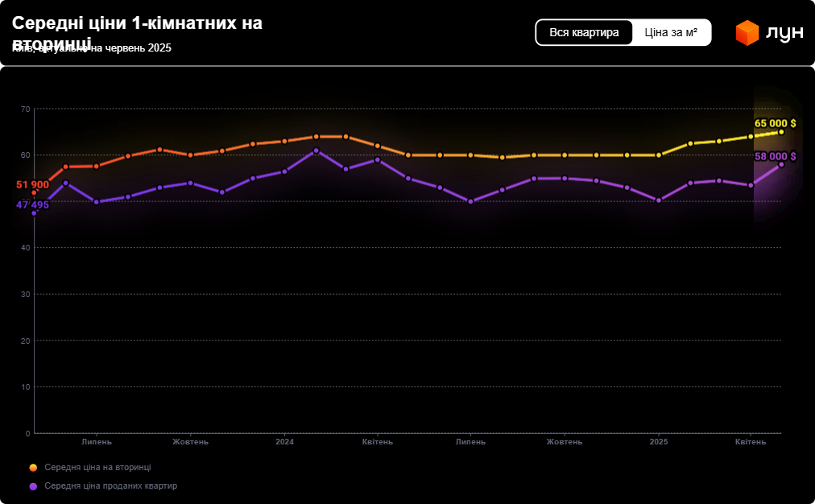
Task: Toggle "Середня ціна проданих квартир" legend series
Action: [110, 486]
